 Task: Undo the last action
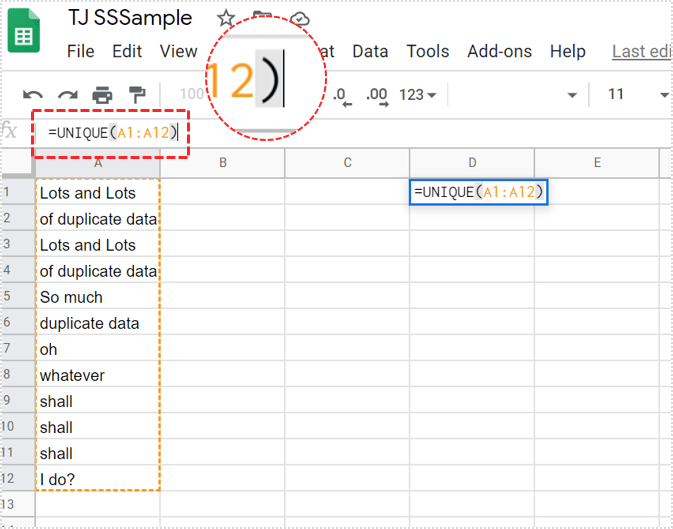tap(32, 96)
